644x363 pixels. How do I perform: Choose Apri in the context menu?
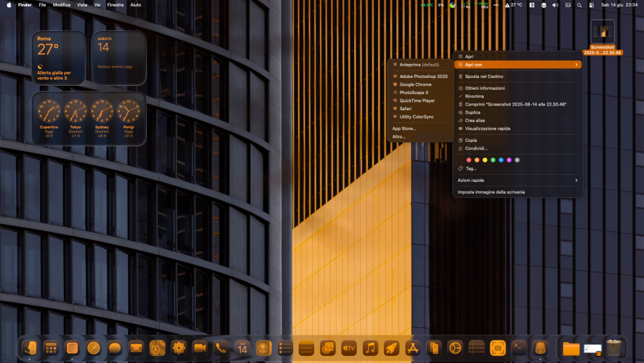click(x=518, y=56)
